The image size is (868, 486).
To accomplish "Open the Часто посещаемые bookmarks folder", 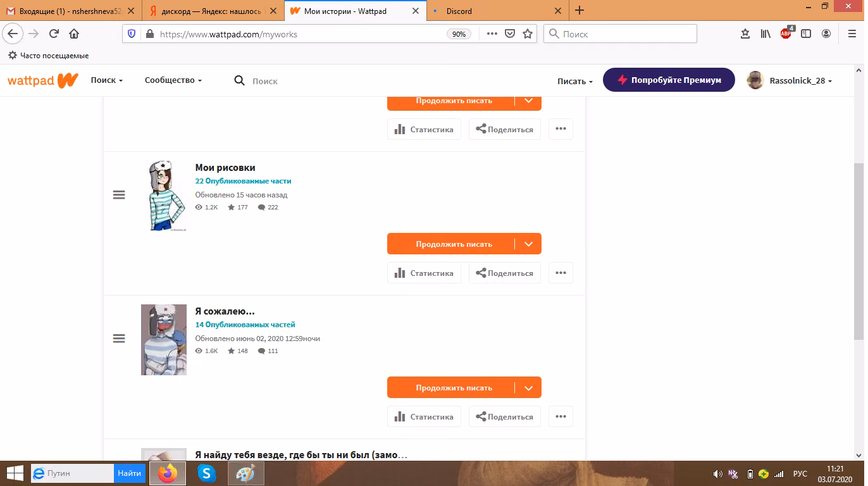I will tap(48, 55).
